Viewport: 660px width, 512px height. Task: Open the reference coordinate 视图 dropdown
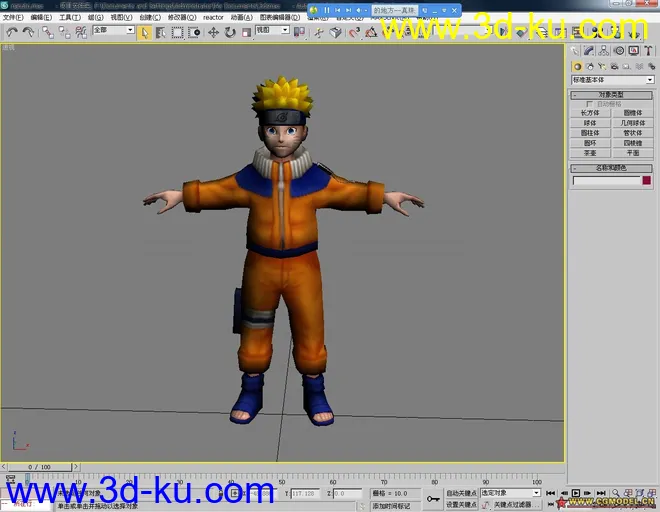click(272, 30)
